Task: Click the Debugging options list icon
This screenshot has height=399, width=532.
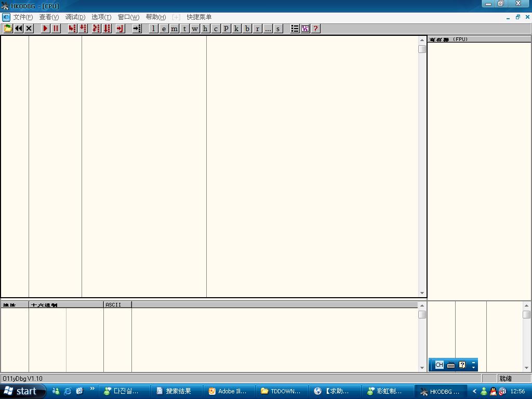Action: click(295, 29)
